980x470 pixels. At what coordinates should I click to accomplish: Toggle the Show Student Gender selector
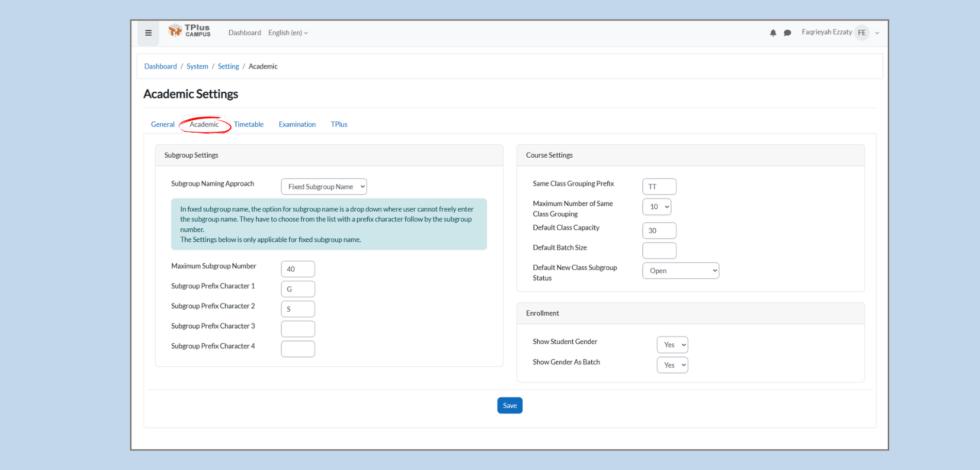coord(672,345)
